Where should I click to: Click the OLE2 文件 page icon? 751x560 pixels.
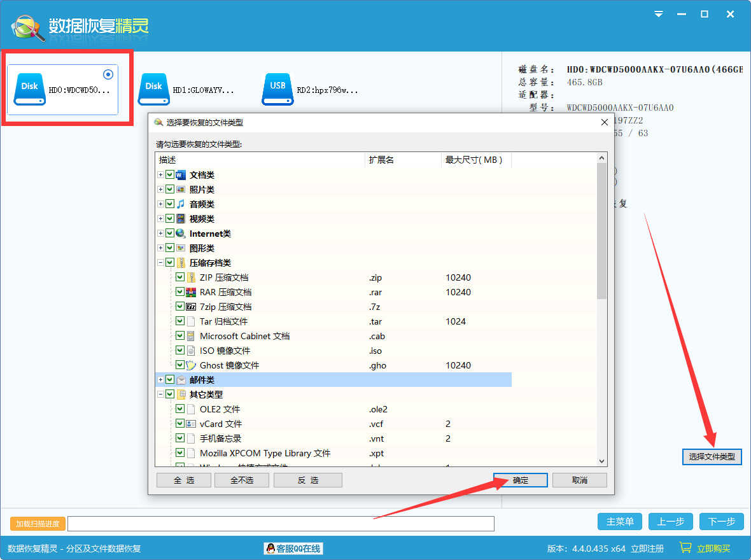tap(191, 409)
